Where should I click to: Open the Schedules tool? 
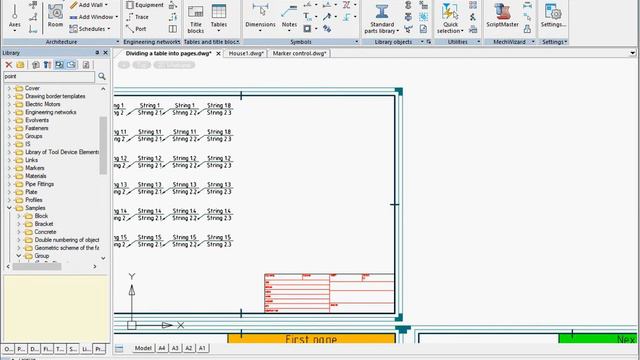point(88,29)
